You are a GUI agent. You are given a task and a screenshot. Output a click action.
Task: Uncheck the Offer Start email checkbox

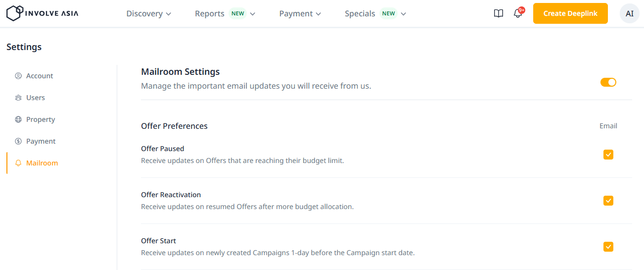pyautogui.click(x=608, y=247)
